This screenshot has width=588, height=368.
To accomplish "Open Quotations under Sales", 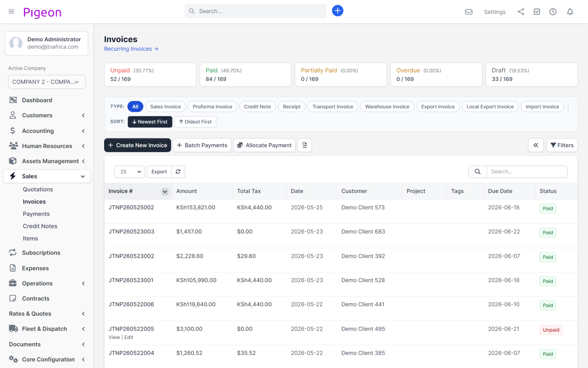I will tap(38, 190).
